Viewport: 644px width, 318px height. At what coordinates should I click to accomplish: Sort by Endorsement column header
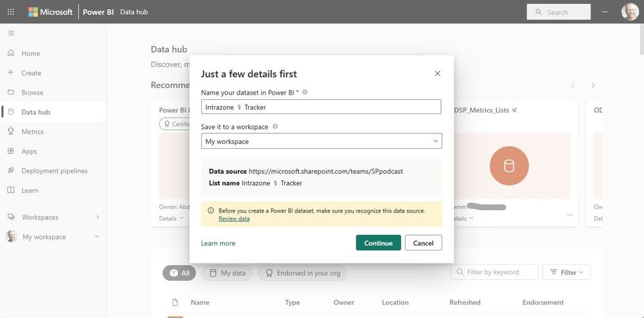(x=543, y=303)
